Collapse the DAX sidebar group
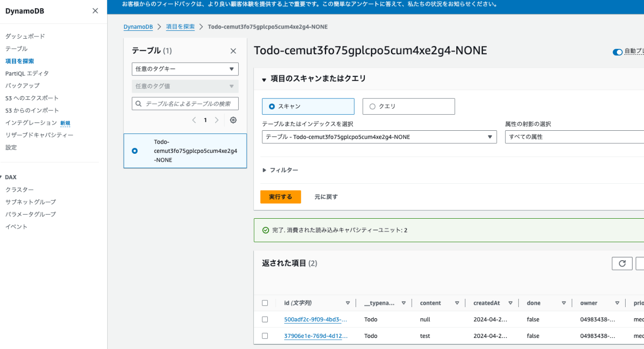Screen dimensions: 644x349 coord(1,177)
